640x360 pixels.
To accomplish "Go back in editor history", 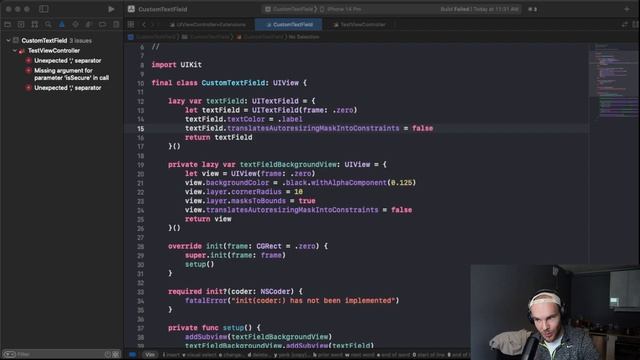I will tap(144, 24).
